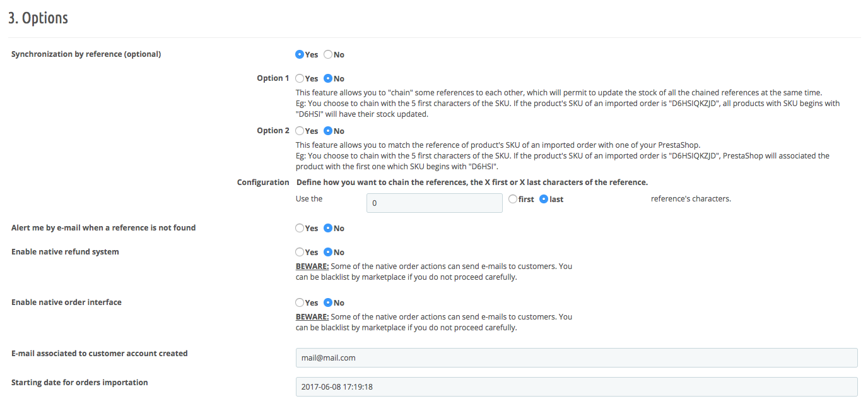Enable Option 2 by choosing Yes

point(300,131)
